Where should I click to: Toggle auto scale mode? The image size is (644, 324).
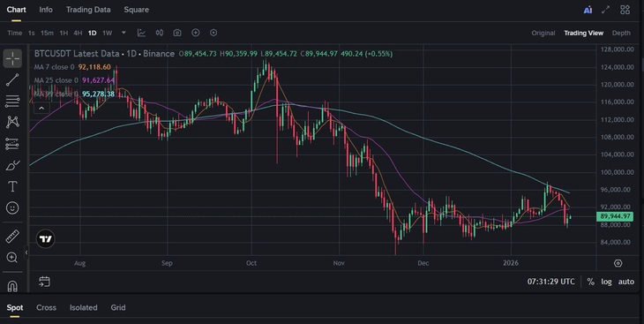(x=626, y=282)
